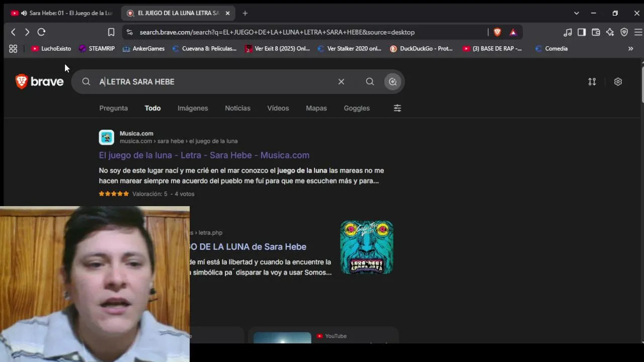
Task: Open the search filters sliders icon
Action: [x=397, y=108]
